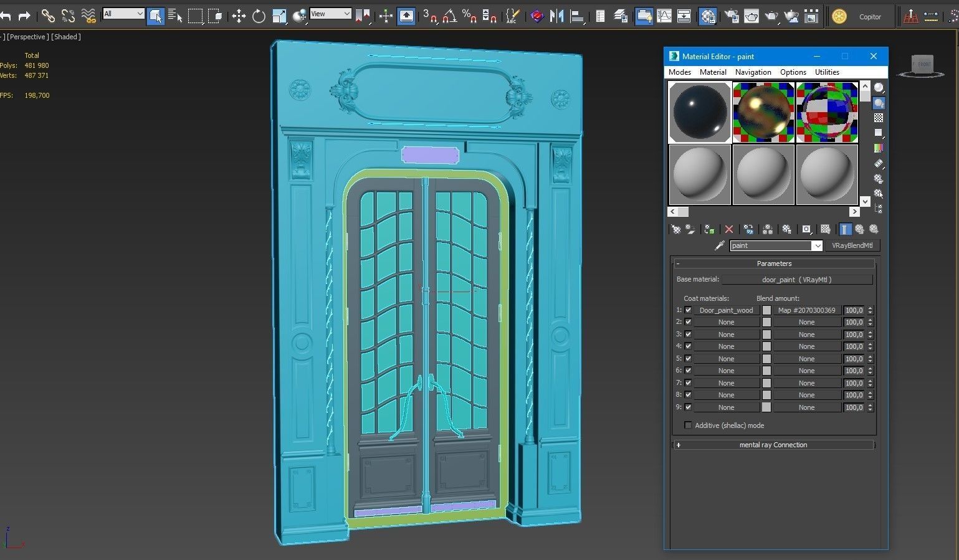Toggle Show Shaded Material in Viewport
This screenshot has width=959, height=560.
[826, 229]
